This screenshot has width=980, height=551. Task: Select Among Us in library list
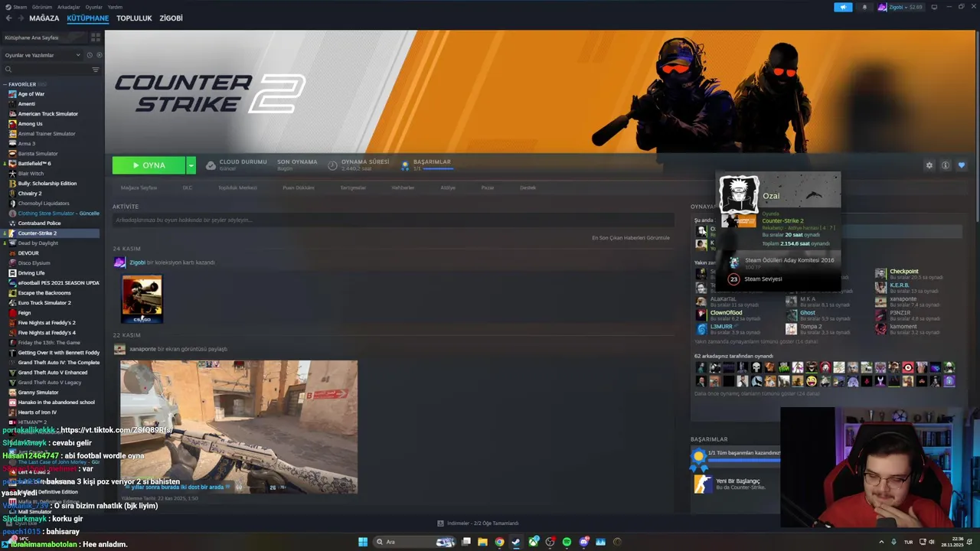click(x=31, y=124)
